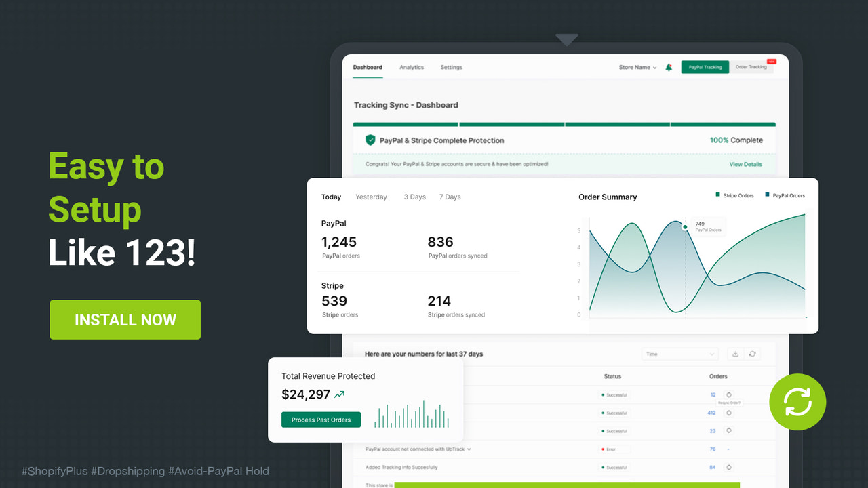Click the growth arrow icon next to $24,297
The image size is (868, 488).
[339, 394]
